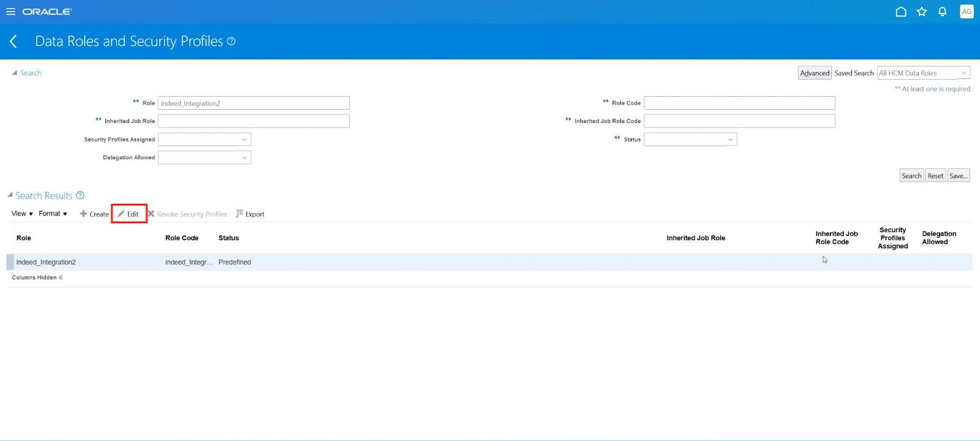Open help icon next to page title

(x=231, y=41)
